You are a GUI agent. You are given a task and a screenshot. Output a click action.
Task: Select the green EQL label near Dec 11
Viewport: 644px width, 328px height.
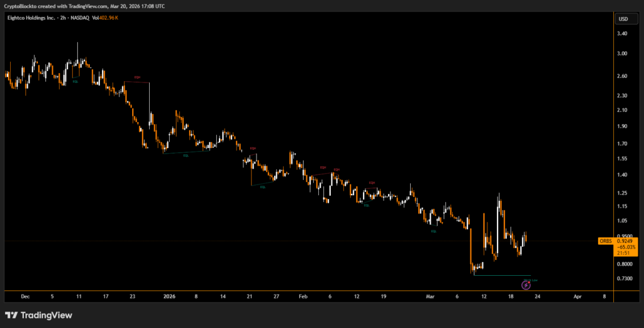pyautogui.click(x=75, y=81)
